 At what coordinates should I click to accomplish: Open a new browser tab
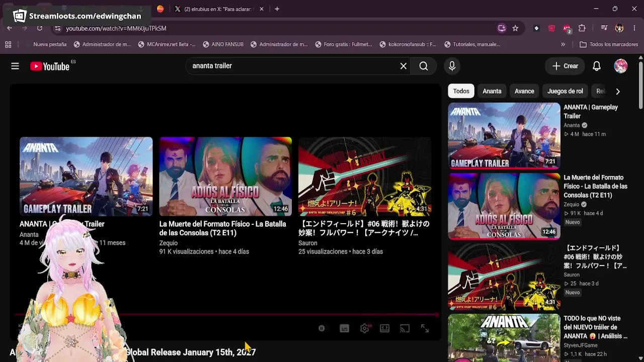point(277,9)
